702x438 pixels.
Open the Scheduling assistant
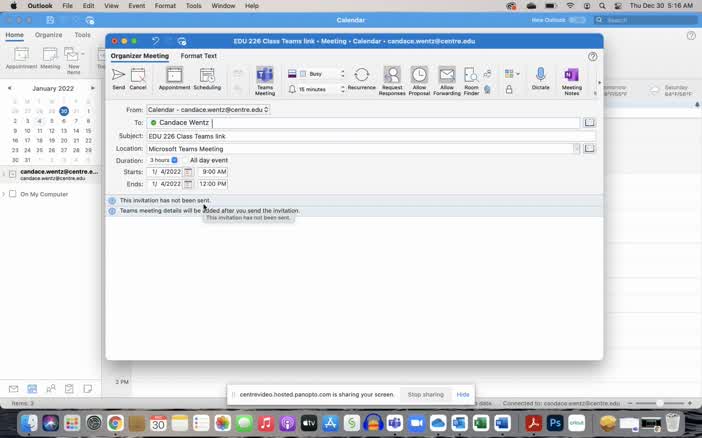coord(207,79)
